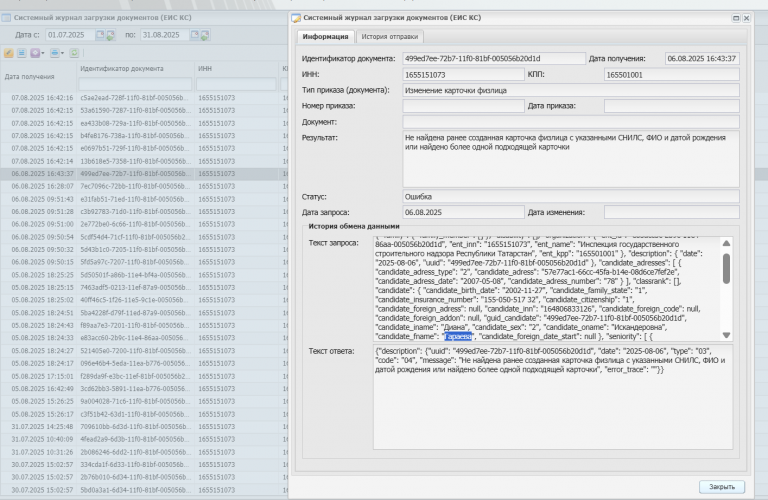Click the empty 'Дата приказа' field

coord(672,106)
